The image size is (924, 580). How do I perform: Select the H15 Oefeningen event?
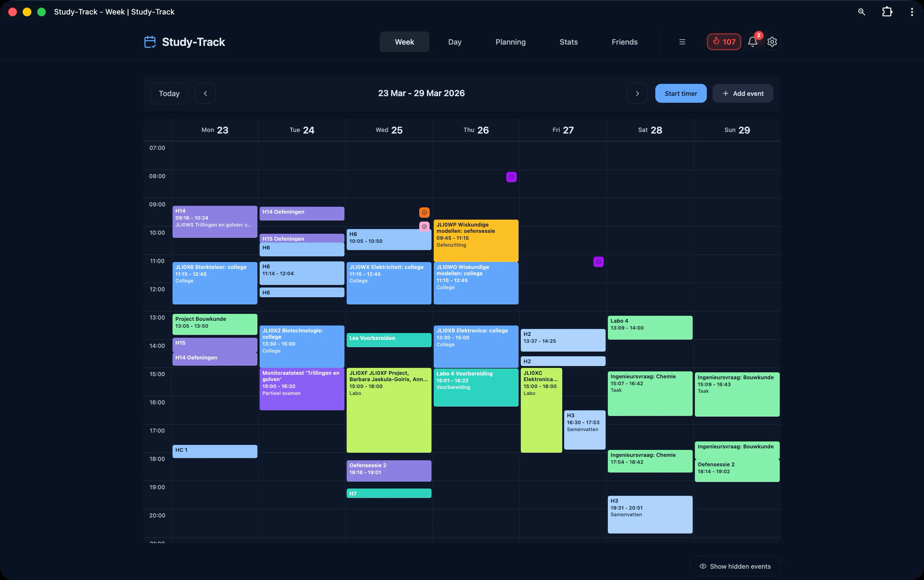(x=302, y=238)
